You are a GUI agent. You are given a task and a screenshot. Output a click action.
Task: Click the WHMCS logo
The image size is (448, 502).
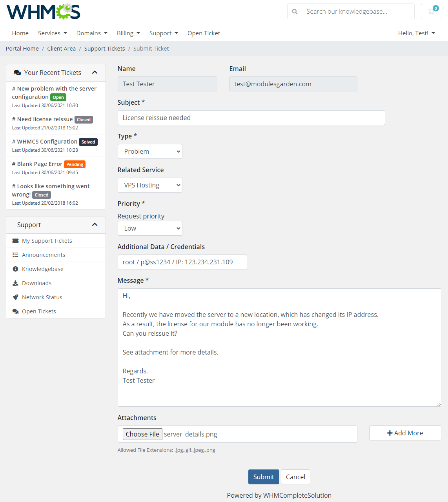pos(43,11)
